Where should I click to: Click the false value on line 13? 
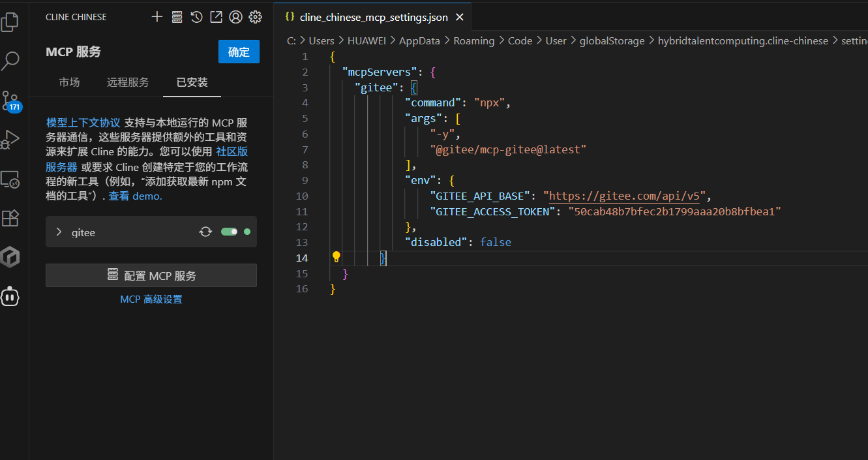tap(496, 242)
